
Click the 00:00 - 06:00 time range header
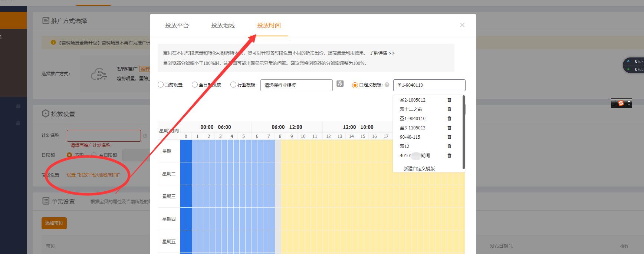(x=216, y=127)
